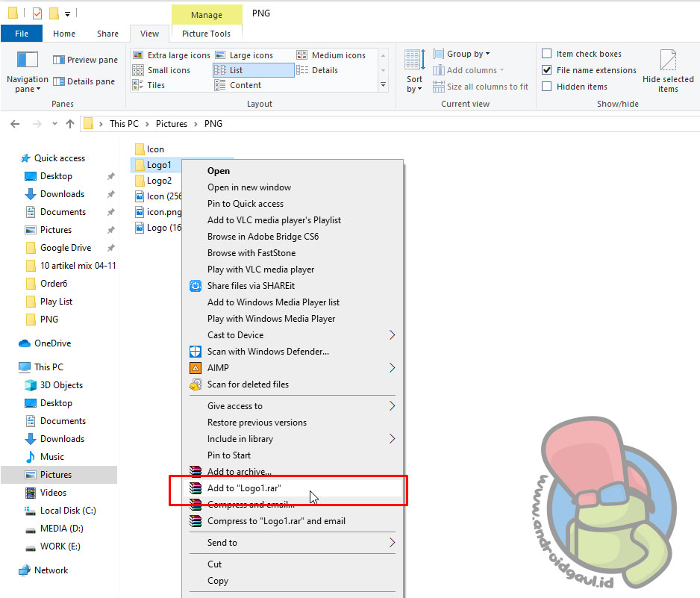Open the Picture Tools tab
Viewport: 700px width, 598px height.
(206, 34)
